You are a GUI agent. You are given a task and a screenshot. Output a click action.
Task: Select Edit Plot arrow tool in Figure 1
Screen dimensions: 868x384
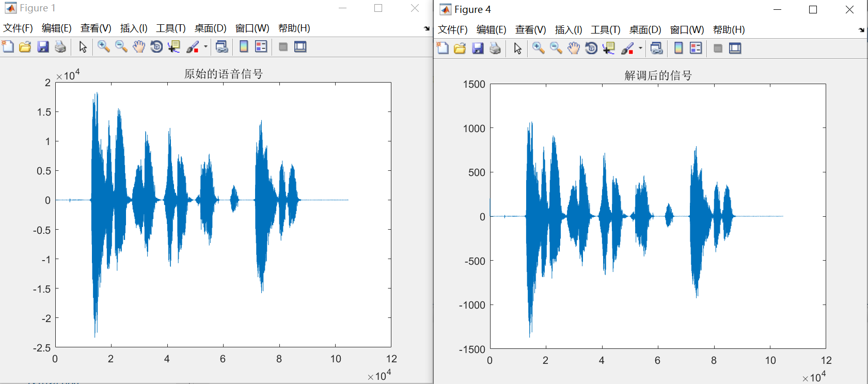(83, 47)
